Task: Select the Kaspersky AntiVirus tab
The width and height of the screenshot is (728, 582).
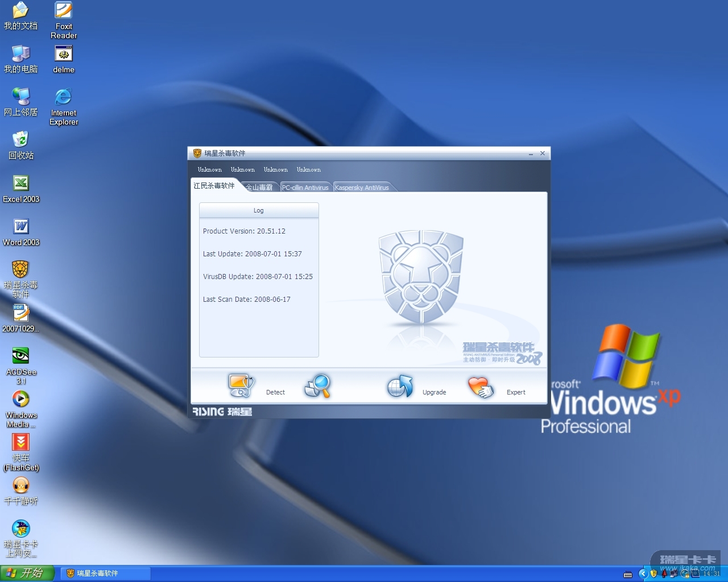Action: point(362,188)
